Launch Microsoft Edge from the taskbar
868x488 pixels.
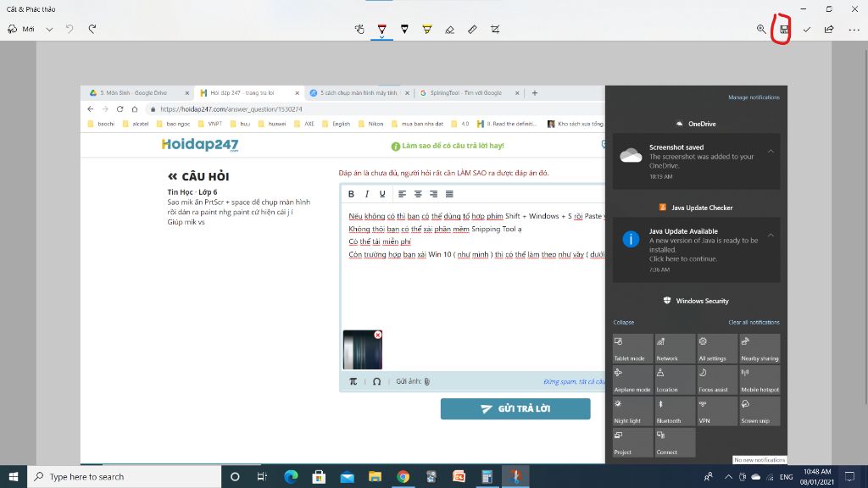pyautogui.click(x=291, y=476)
